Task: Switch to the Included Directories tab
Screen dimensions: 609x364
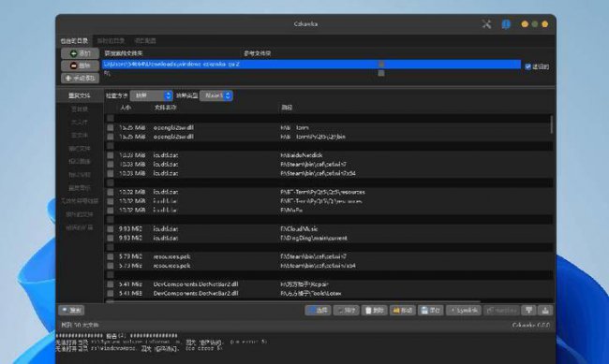Action: [74, 41]
